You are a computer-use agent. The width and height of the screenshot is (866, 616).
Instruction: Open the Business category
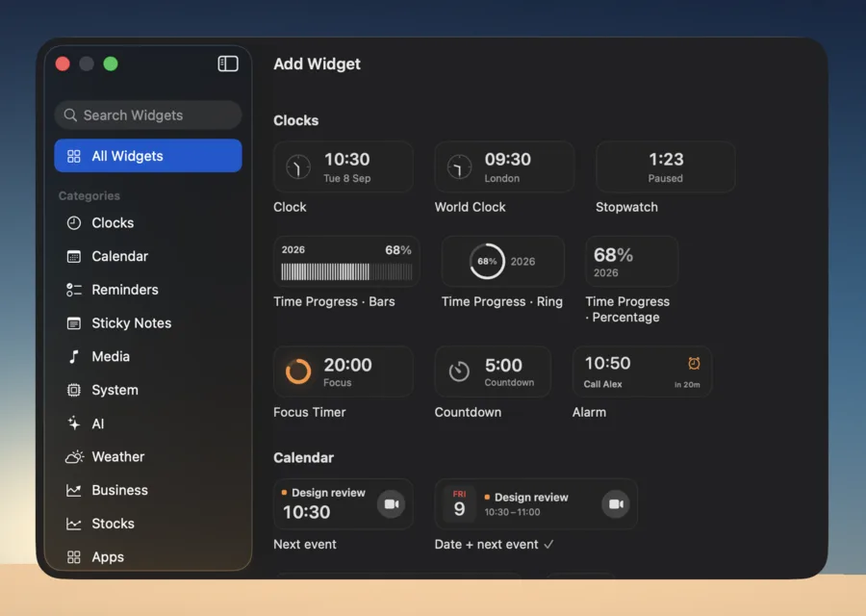pos(148,490)
